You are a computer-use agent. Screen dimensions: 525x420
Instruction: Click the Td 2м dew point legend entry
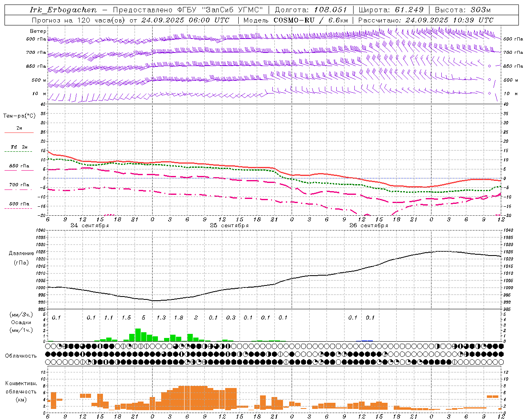tap(19, 147)
